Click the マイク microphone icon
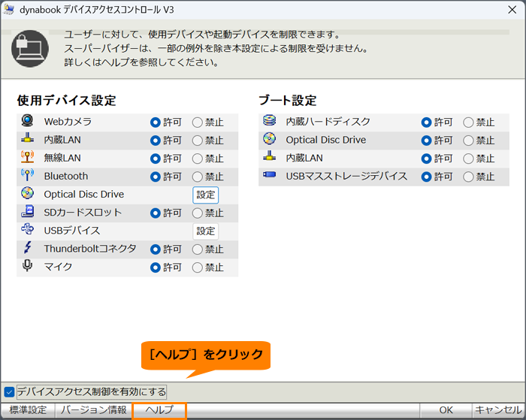This screenshot has width=526, height=420. [x=28, y=265]
